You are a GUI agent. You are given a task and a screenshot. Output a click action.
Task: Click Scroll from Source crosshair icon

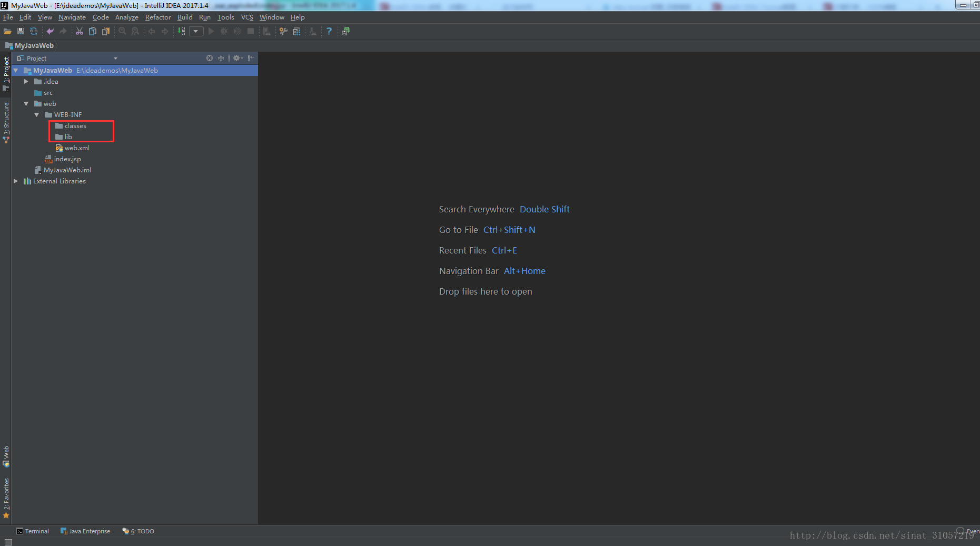coord(210,58)
